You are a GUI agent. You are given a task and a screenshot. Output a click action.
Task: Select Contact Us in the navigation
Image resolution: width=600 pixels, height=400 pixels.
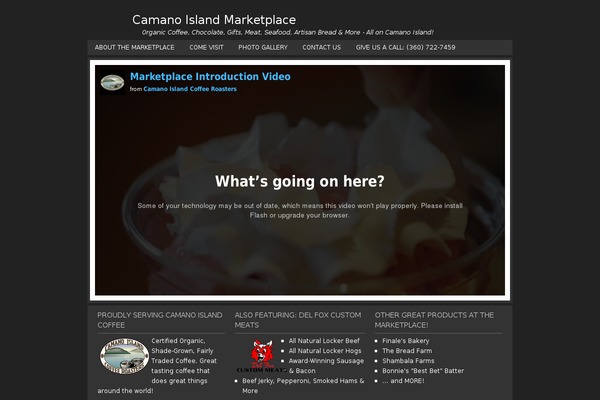pyautogui.click(x=321, y=47)
